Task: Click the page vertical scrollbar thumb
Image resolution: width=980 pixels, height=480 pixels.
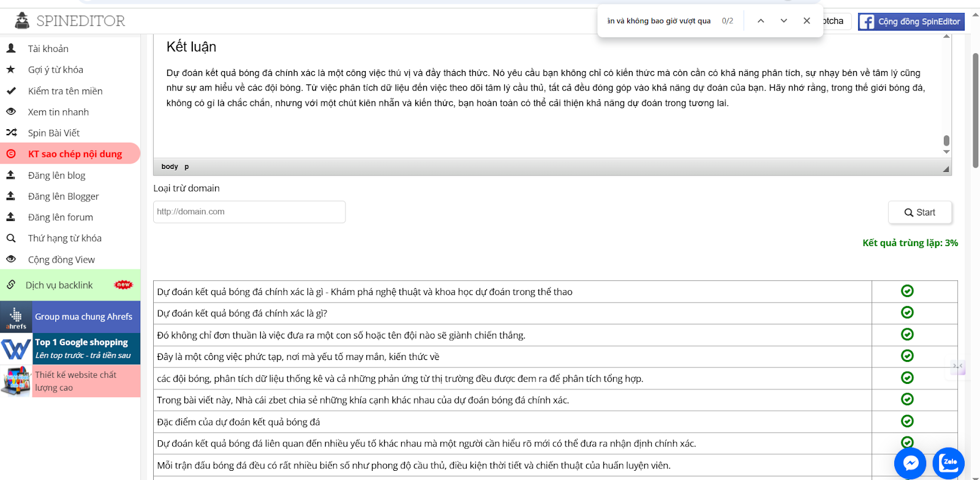Action: tap(976, 110)
